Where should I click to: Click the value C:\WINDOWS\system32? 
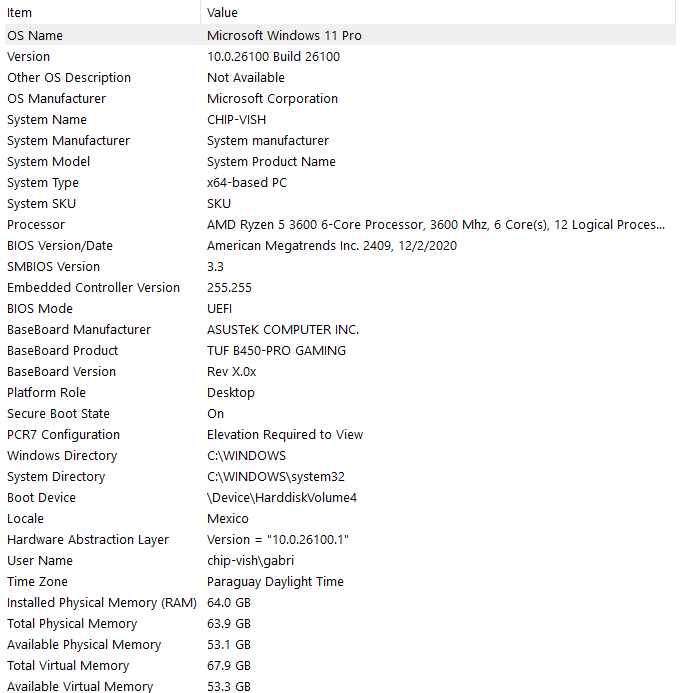pyautogui.click(x=276, y=476)
